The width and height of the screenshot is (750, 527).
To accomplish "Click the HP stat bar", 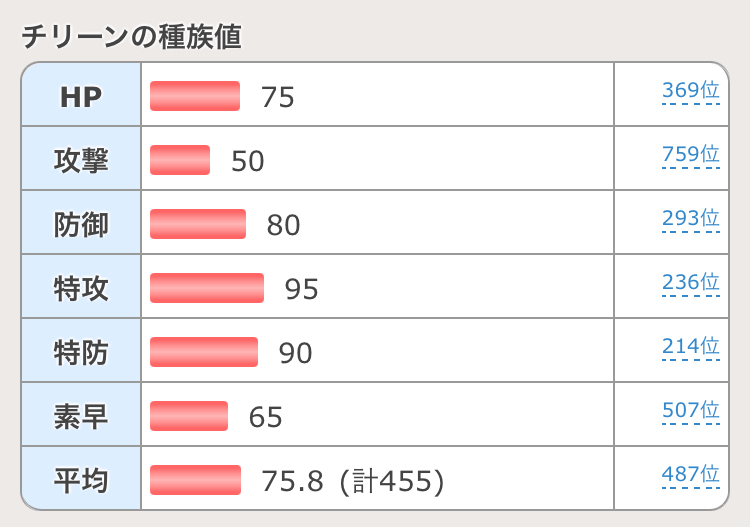I will (195, 96).
